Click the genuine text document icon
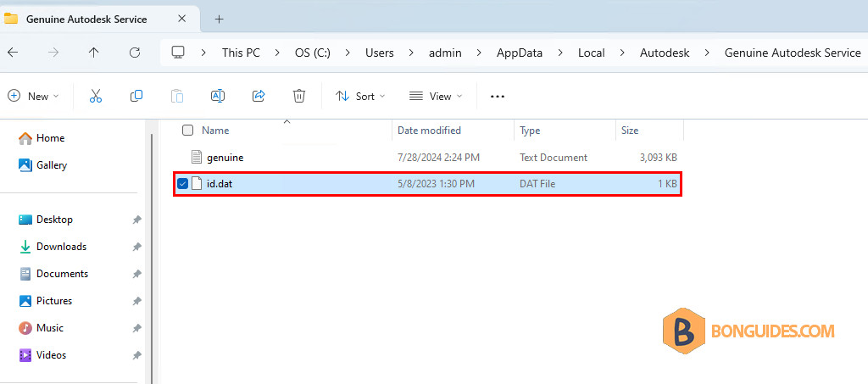Image resolution: width=868 pixels, height=384 pixels. click(x=197, y=157)
